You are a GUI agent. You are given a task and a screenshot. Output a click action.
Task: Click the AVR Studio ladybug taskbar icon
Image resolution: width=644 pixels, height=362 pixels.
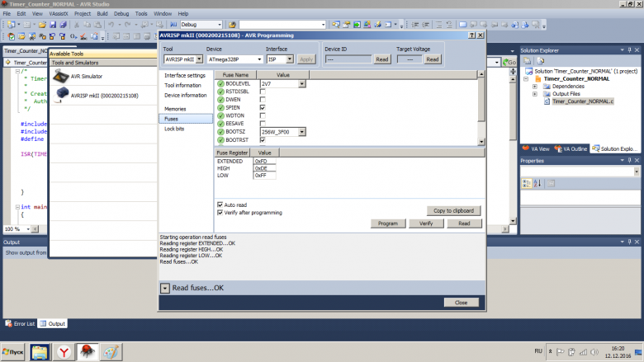[x=87, y=352]
